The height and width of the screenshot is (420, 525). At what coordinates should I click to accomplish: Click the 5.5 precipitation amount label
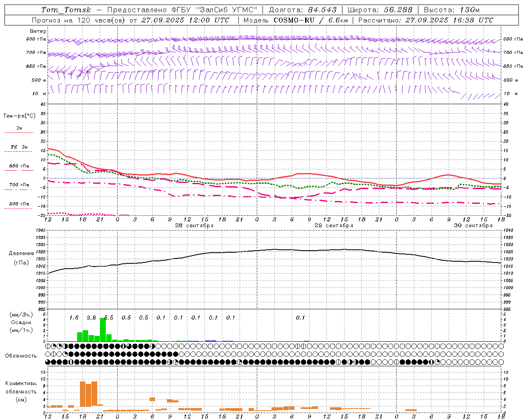tap(109, 317)
